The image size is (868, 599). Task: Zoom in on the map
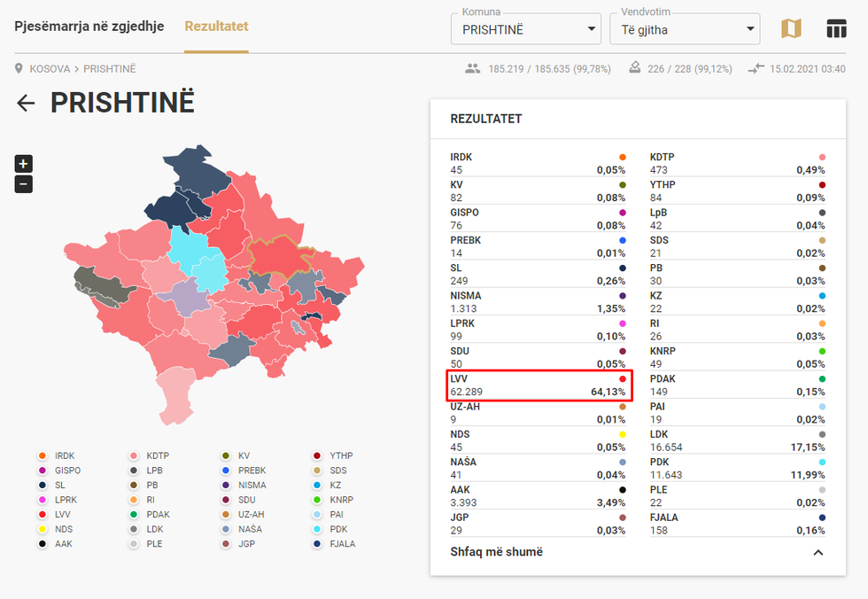click(x=24, y=163)
